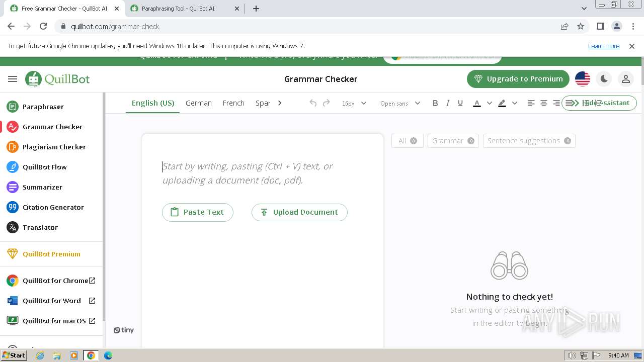This screenshot has height=362, width=644.
Task: Open Plagiarism Checker from sidebar
Action: [46, 147]
